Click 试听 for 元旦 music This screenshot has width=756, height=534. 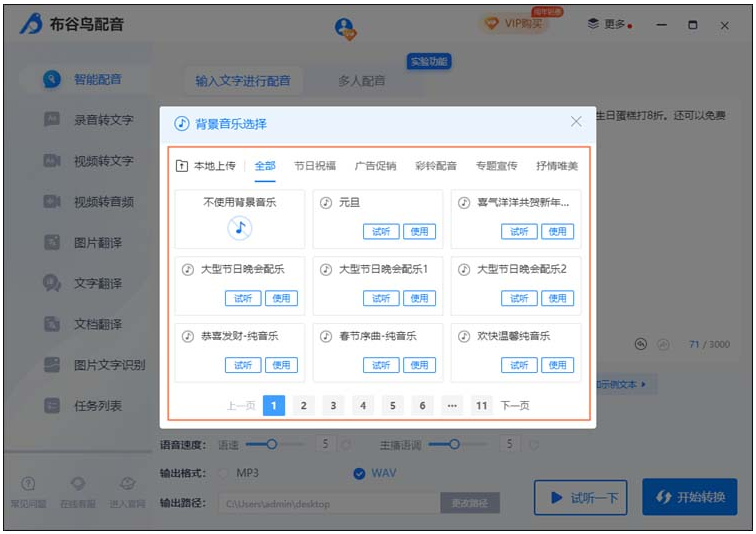pos(380,231)
